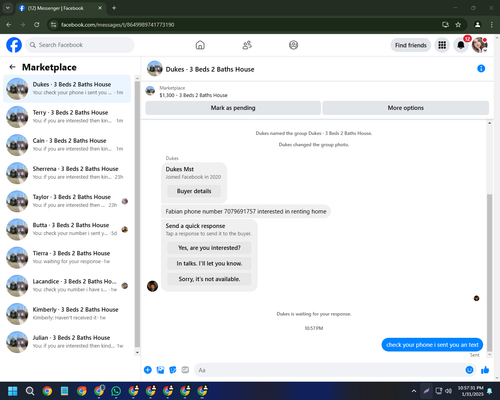Send quick reply 'In talks. I'll let you know.'
This screenshot has height=400, width=500.
click(209, 263)
